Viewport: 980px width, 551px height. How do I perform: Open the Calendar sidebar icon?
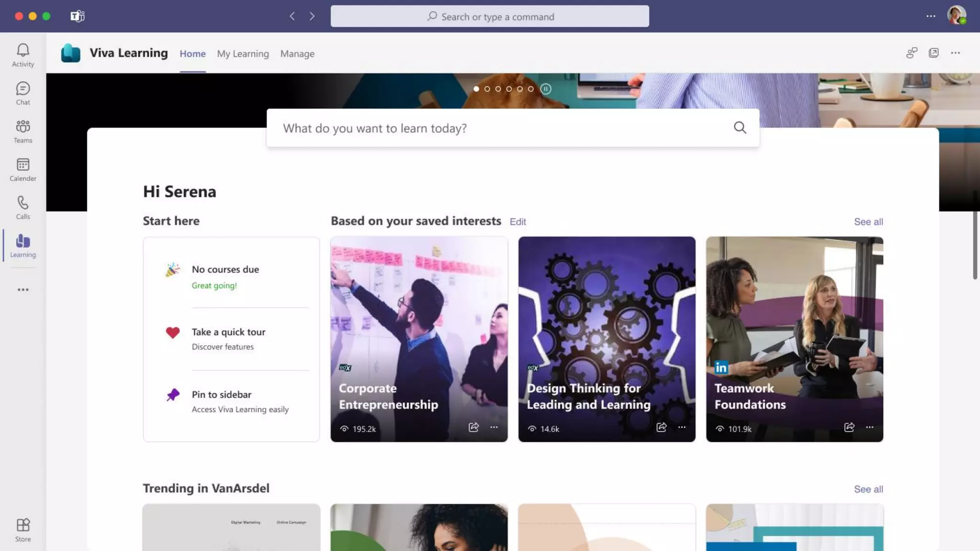pos(23,169)
